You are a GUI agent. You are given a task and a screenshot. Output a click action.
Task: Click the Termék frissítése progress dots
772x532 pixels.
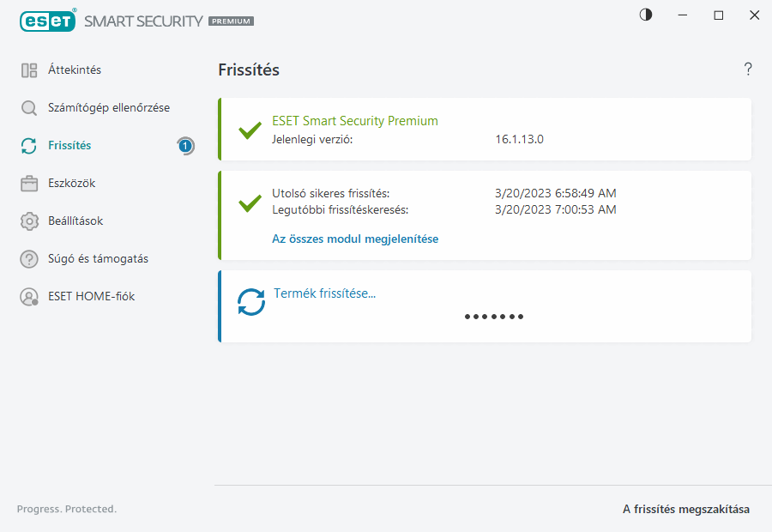(x=494, y=317)
